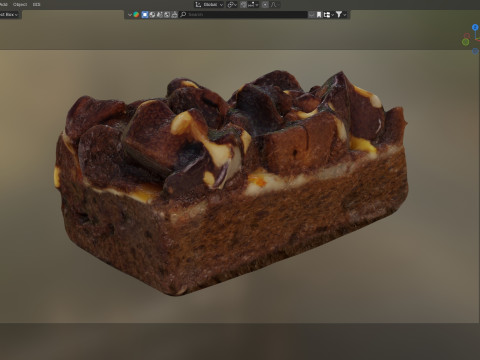
Task: Click the globe filter icon
Action: click(152, 15)
